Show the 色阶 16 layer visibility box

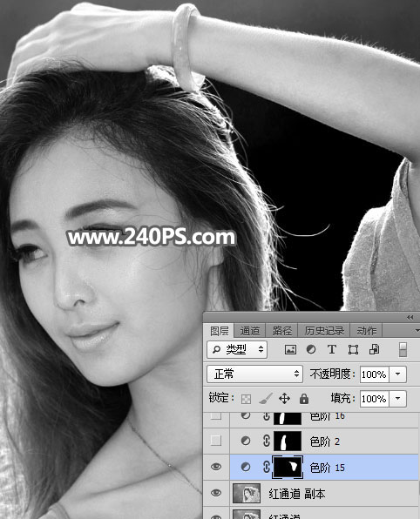tap(216, 416)
